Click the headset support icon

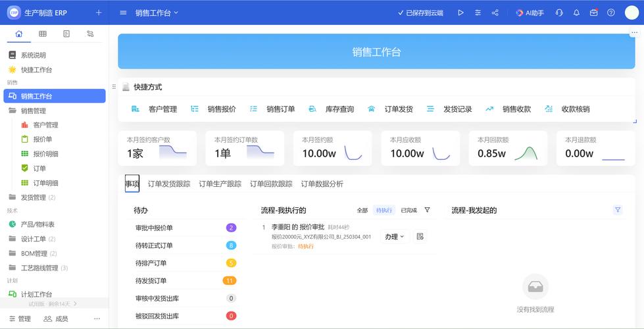click(559, 13)
